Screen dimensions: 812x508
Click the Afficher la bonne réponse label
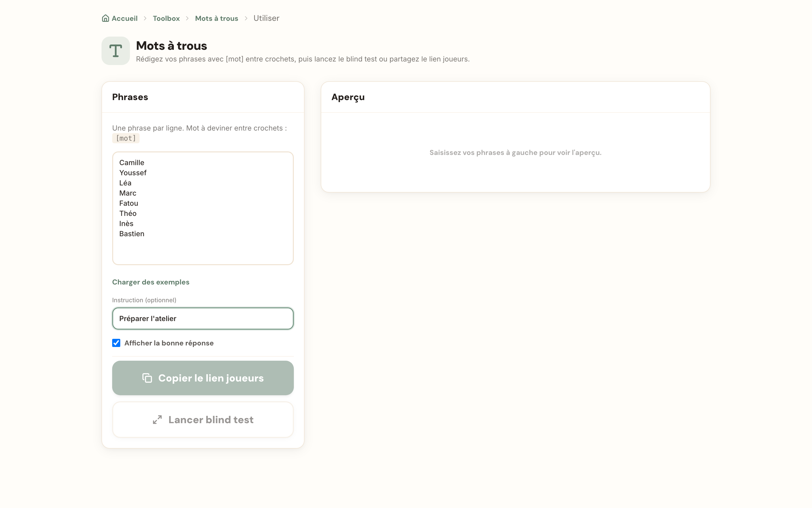pos(169,343)
